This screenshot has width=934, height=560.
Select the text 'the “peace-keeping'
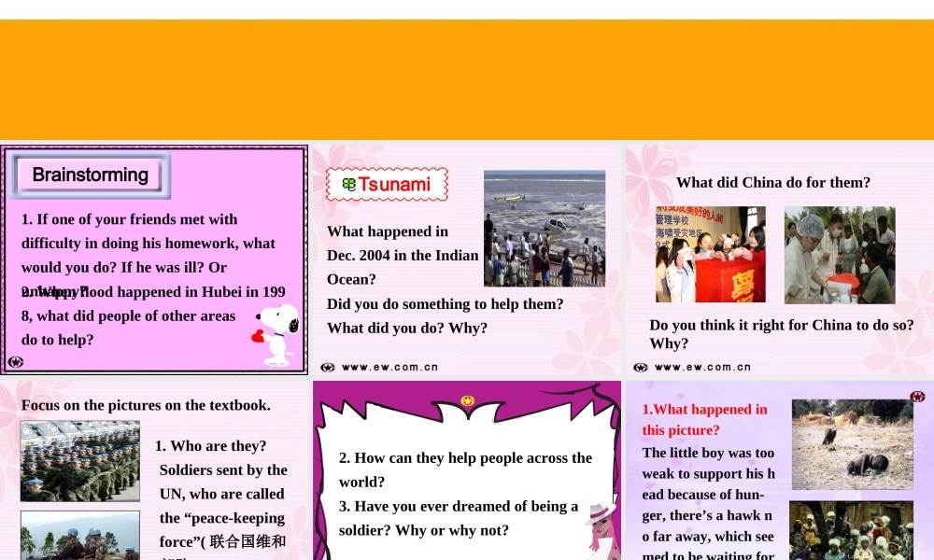coord(222,518)
